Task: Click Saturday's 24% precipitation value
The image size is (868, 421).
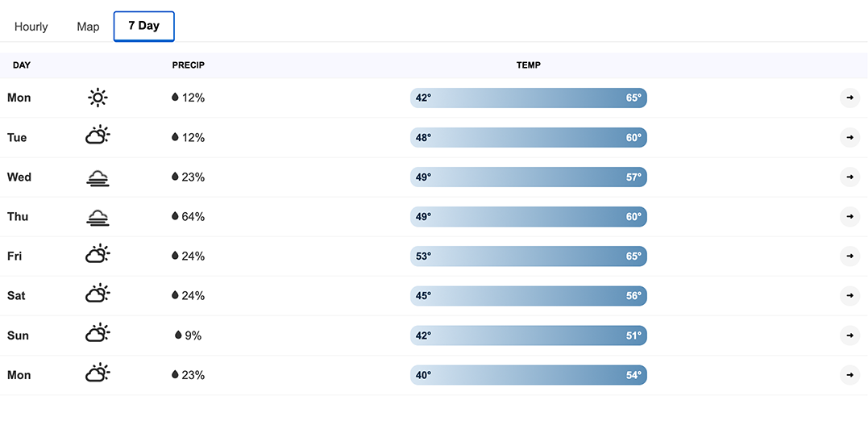Action: [193, 296]
